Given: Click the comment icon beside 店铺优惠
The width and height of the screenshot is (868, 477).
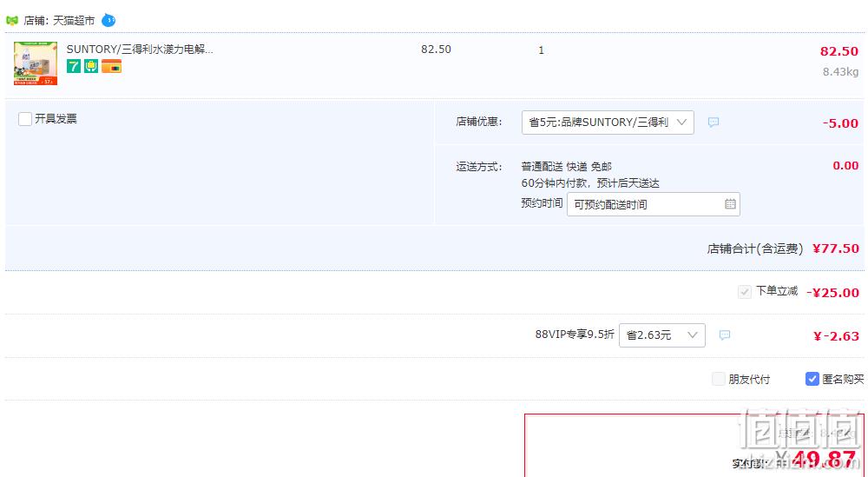Looking at the screenshot, I should [713, 122].
